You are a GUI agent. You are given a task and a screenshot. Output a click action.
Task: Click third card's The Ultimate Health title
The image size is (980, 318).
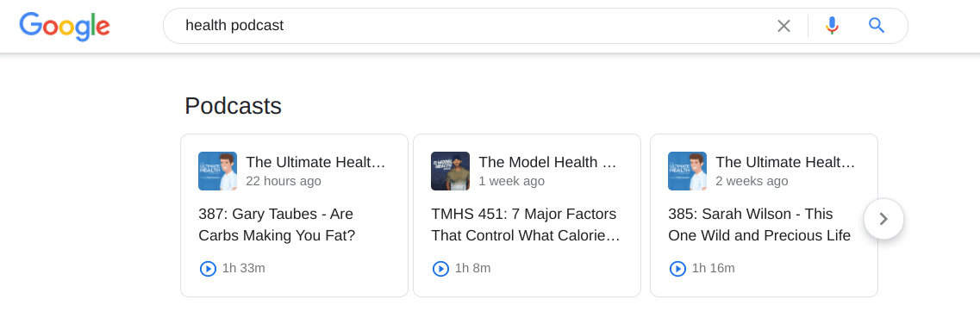[785, 162]
